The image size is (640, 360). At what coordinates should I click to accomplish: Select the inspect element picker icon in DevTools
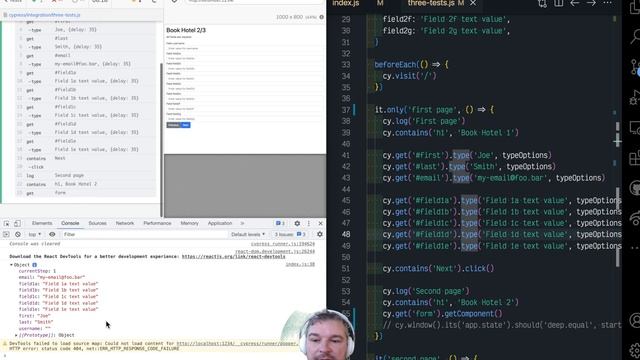(x=7, y=224)
